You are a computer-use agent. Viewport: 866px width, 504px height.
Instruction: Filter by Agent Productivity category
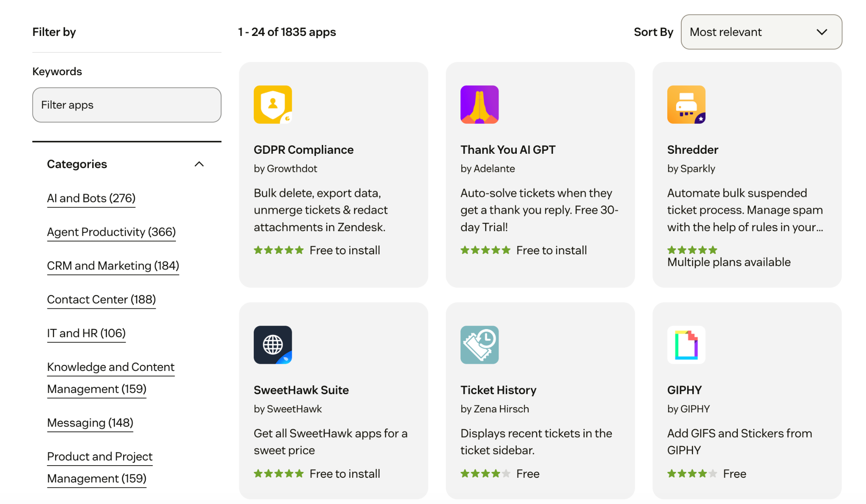111,232
